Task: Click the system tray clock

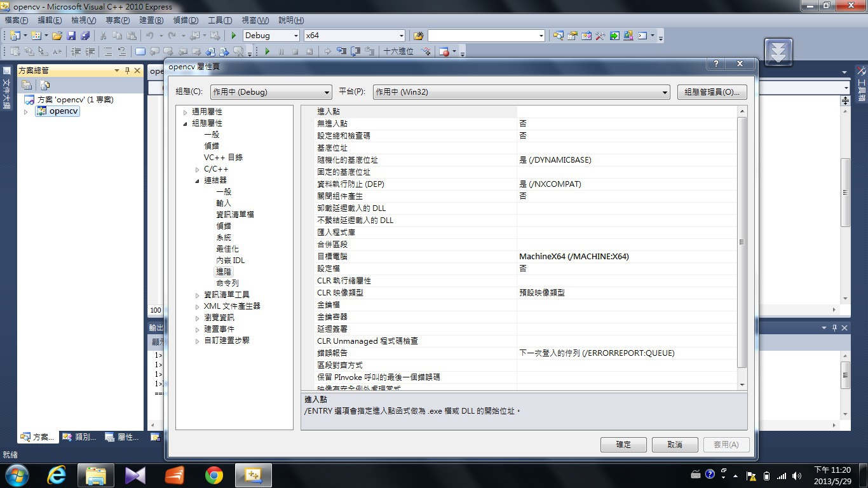Action: (832, 475)
